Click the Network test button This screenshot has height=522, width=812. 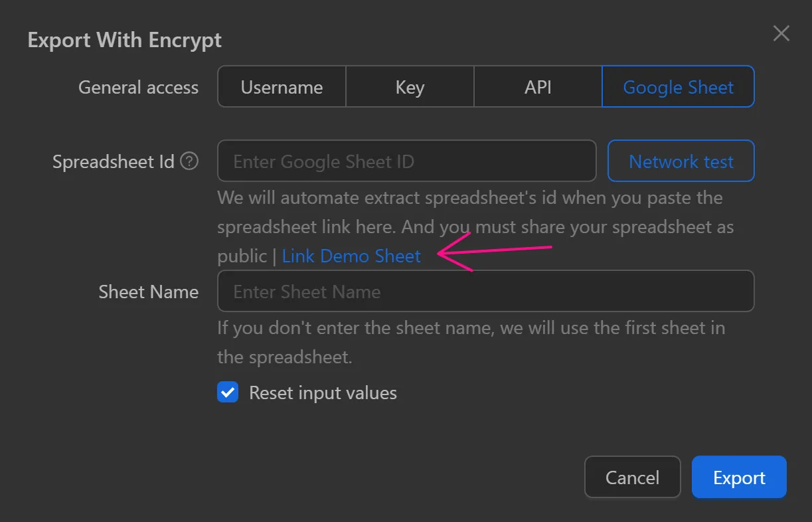click(x=681, y=161)
